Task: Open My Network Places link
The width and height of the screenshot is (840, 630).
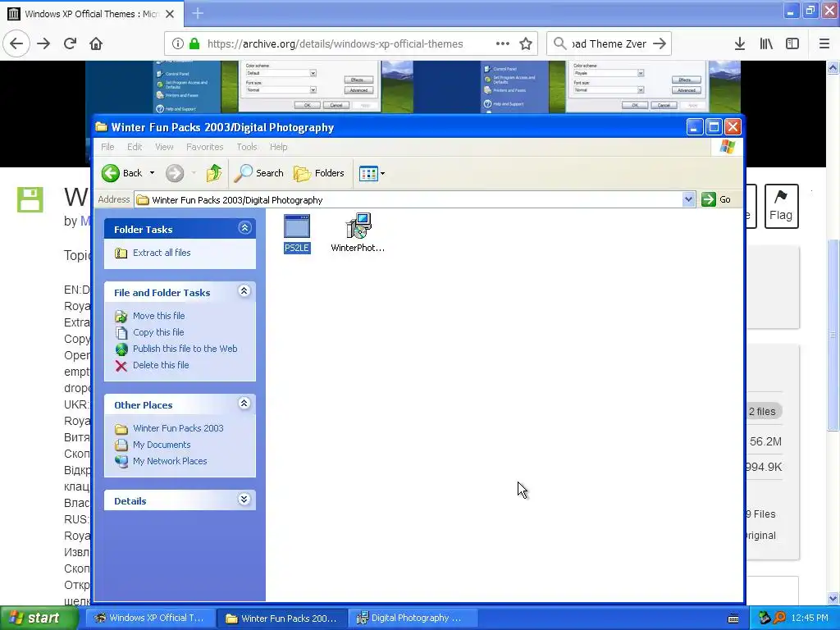Action: pyautogui.click(x=170, y=461)
